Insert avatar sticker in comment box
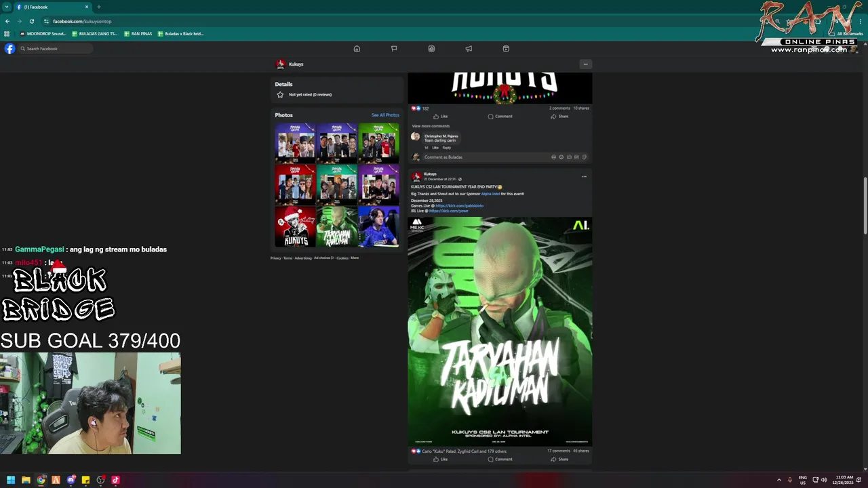The image size is (868, 488). click(553, 157)
